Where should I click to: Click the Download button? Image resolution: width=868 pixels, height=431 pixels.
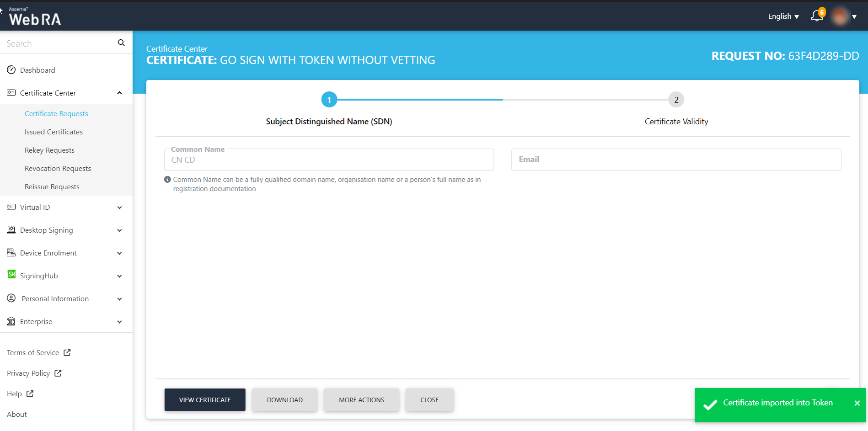click(x=284, y=400)
